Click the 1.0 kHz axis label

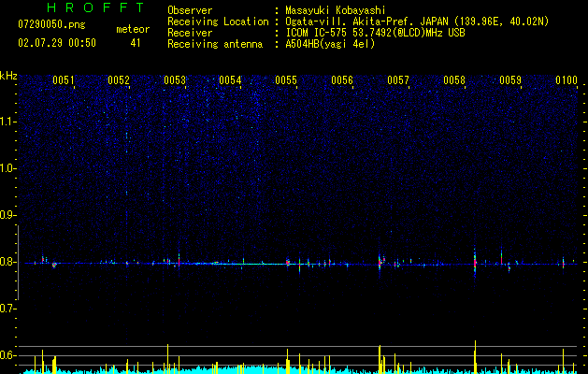8,168
